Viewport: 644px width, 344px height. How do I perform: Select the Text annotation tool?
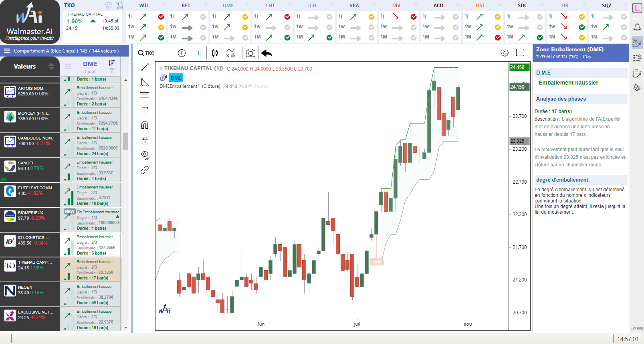coord(145,111)
